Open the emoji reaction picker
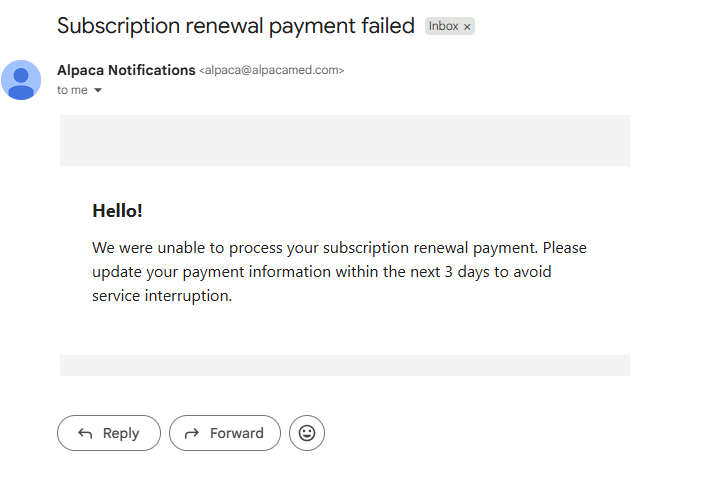This screenshot has height=498, width=726. click(307, 433)
